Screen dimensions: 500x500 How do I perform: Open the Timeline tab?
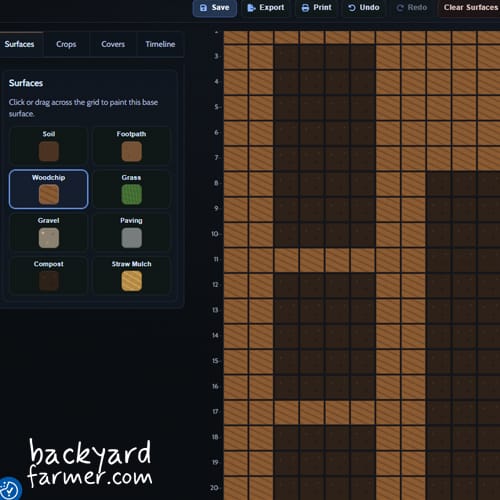click(160, 44)
